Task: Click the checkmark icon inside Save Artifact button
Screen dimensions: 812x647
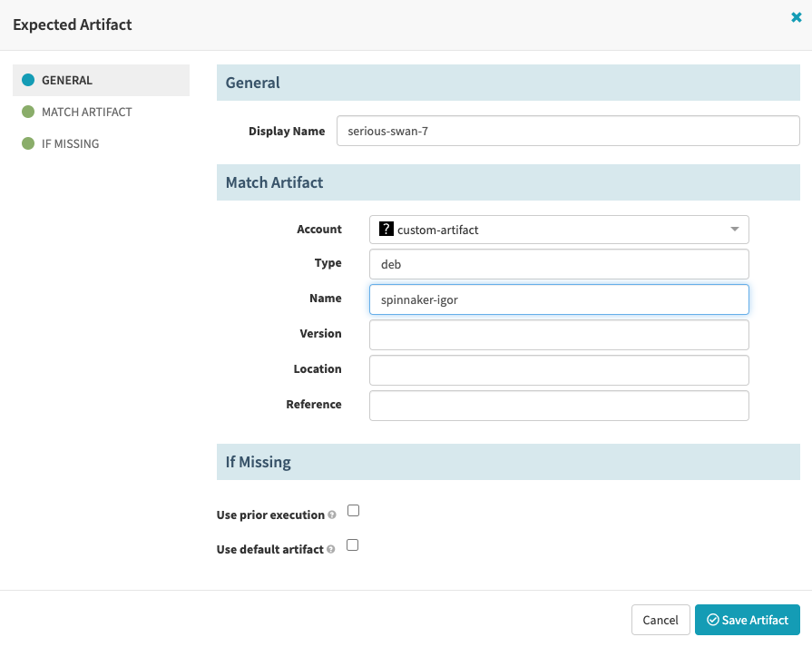Action: [x=715, y=620]
